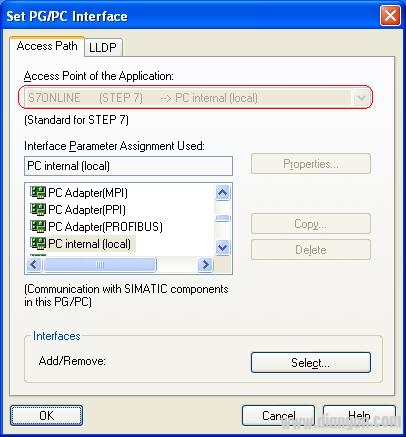Image resolution: width=406 pixels, height=437 pixels.
Task: Click the Cancel button
Action: (x=278, y=416)
